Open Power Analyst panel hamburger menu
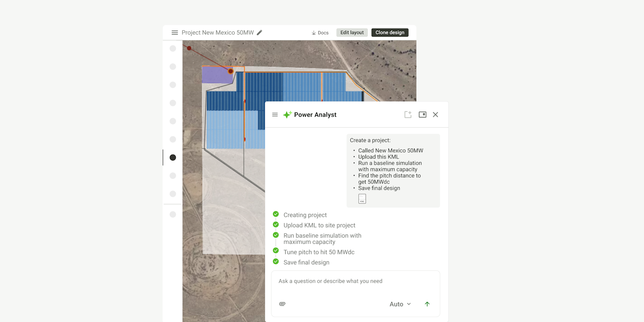Image resolution: width=644 pixels, height=322 pixels. tap(275, 115)
